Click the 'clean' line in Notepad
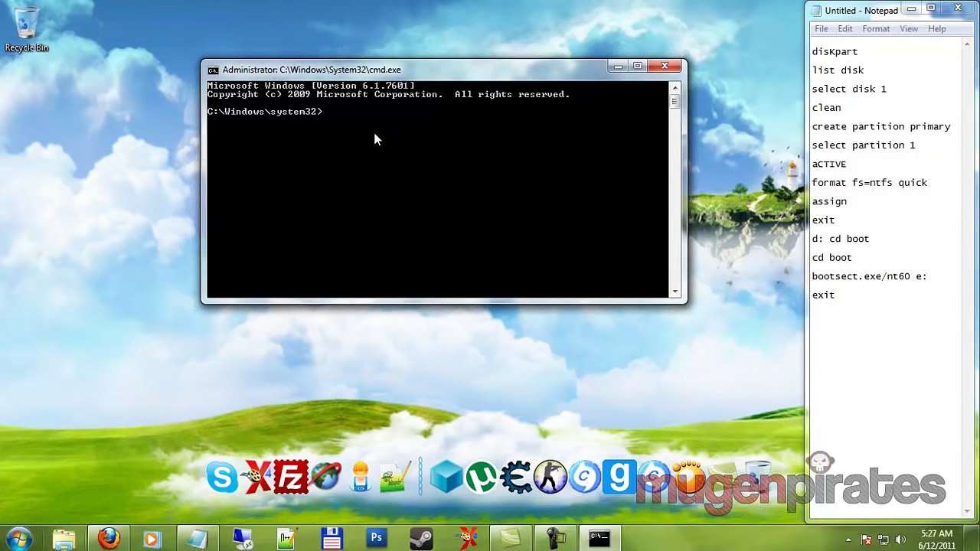The image size is (980, 551). (826, 108)
